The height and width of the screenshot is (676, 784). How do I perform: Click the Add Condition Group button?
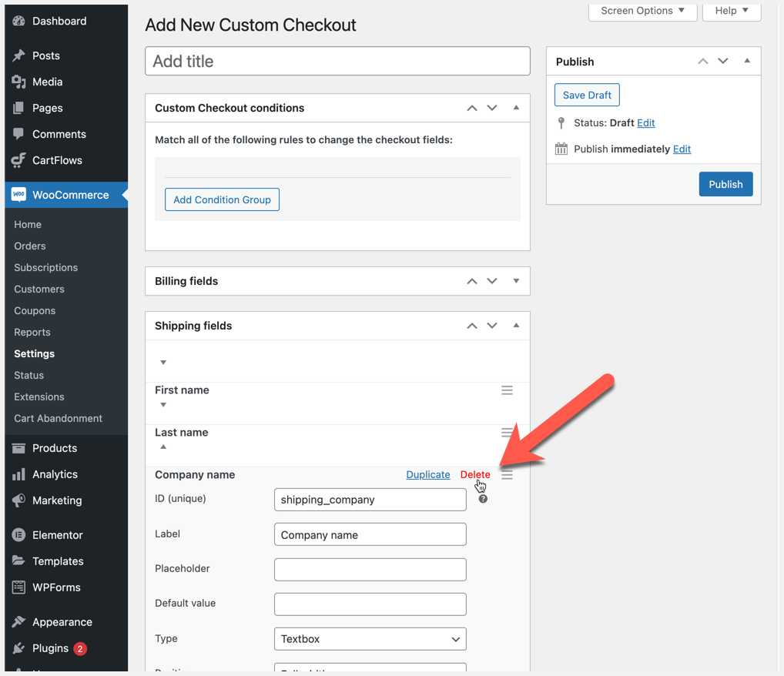(222, 199)
